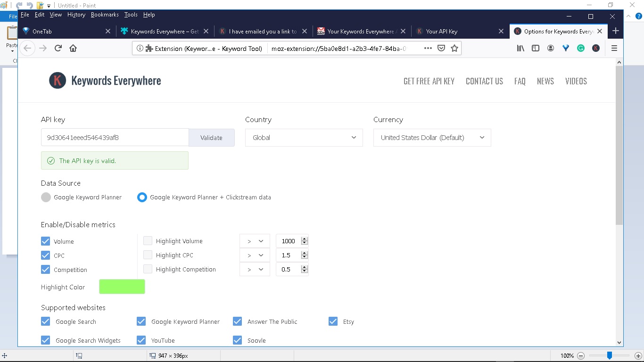Viewport: 644px width, 362px height.
Task: Select Keyword Planner + Clickstream data option
Action: [x=142, y=197]
